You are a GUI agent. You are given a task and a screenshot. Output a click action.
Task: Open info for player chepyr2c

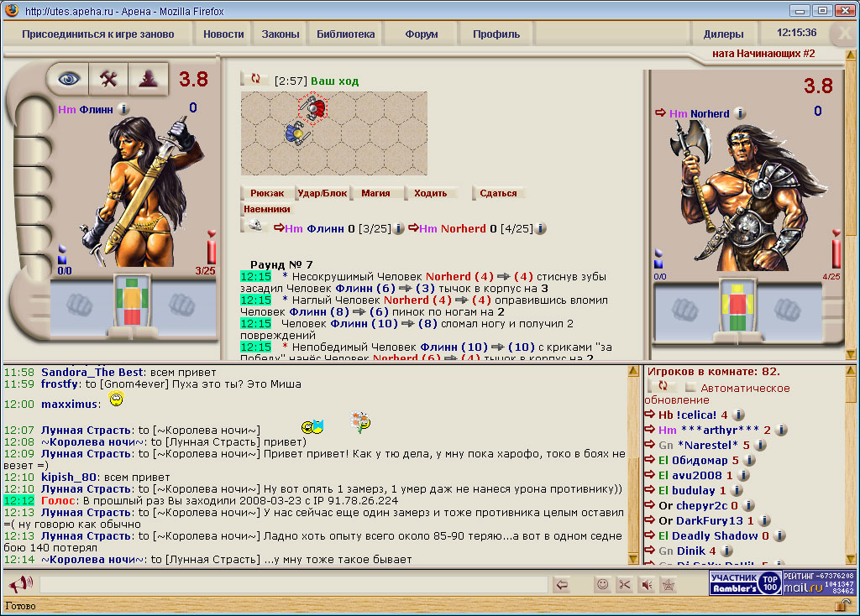pos(748,505)
